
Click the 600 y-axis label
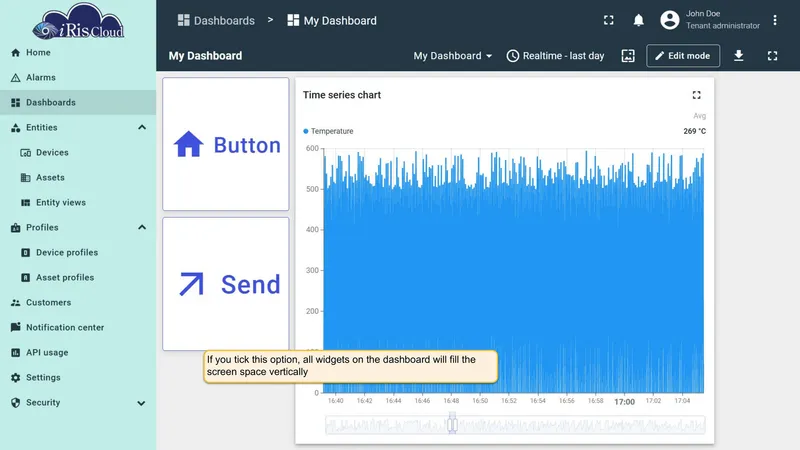312,148
